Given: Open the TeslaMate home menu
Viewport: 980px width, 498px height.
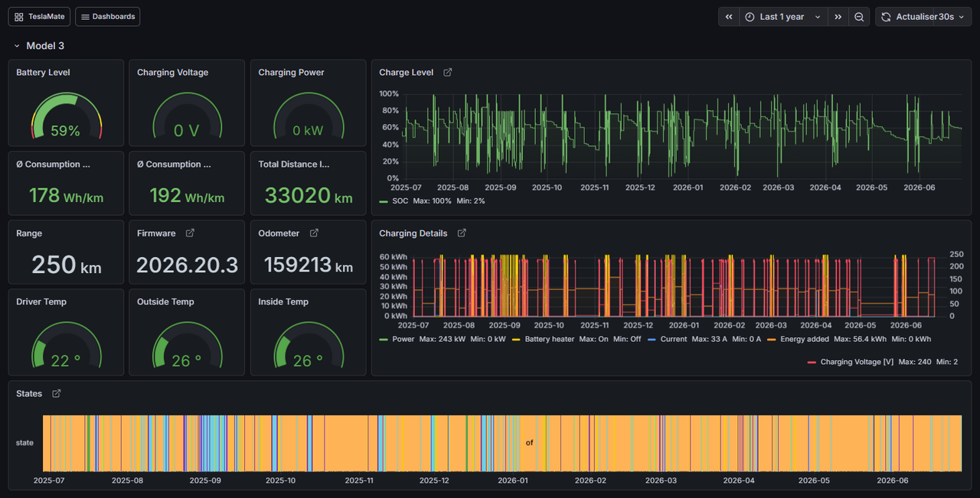Looking at the screenshot, I should [40, 17].
